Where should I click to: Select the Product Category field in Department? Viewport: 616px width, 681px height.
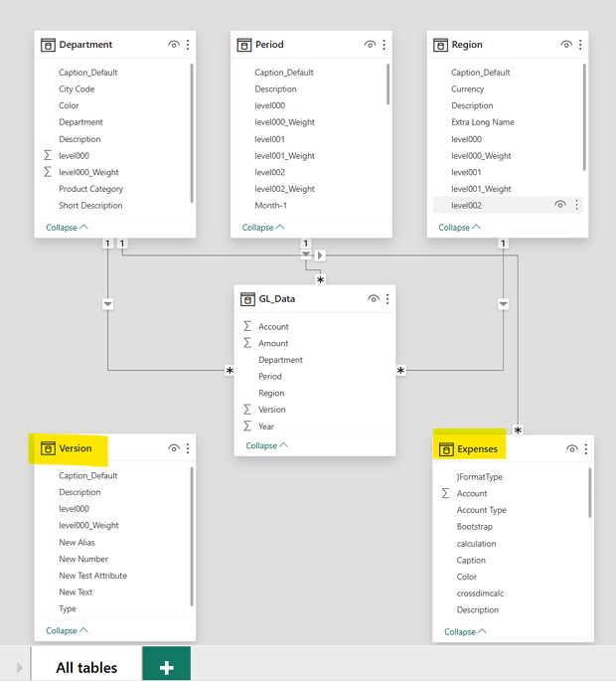point(91,189)
